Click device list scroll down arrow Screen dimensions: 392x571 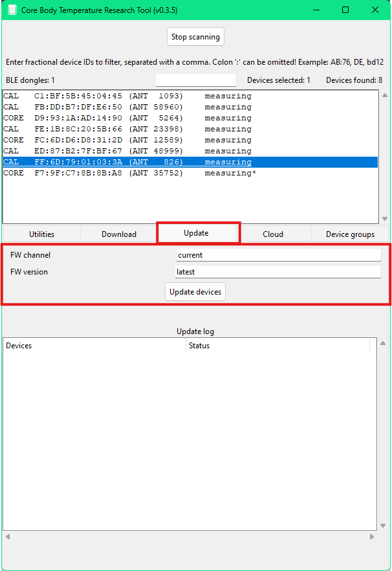tap(385, 219)
